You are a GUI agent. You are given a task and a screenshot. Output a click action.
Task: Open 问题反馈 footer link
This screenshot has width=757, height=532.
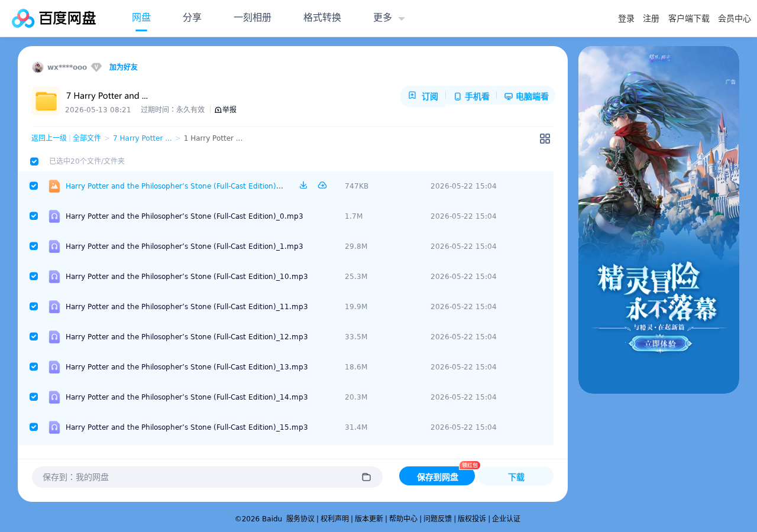tap(438, 518)
